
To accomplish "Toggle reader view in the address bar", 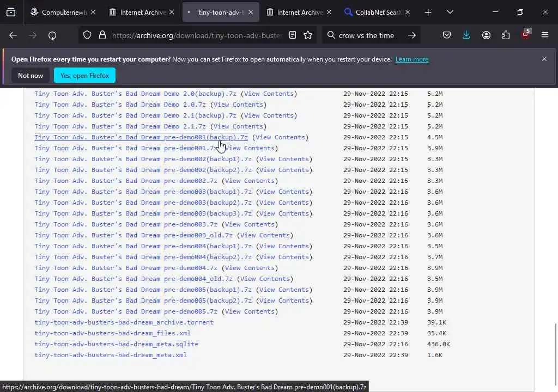I will coord(293,35).
